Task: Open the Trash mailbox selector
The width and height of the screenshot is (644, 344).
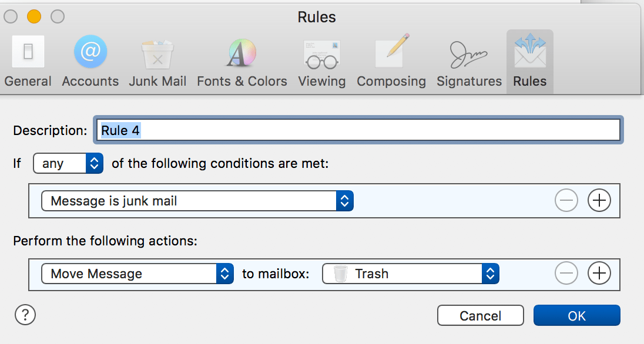Action: click(410, 274)
